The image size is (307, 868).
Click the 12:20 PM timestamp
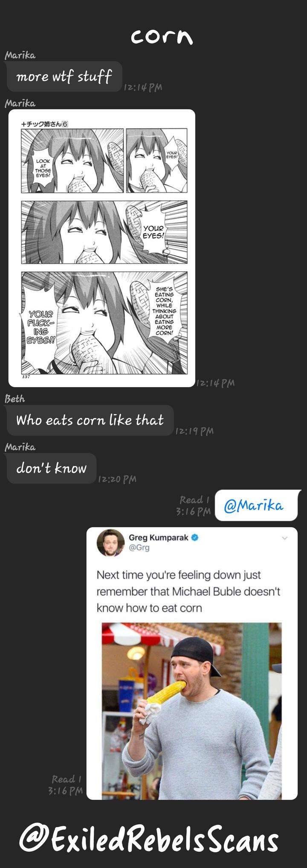click(x=117, y=479)
